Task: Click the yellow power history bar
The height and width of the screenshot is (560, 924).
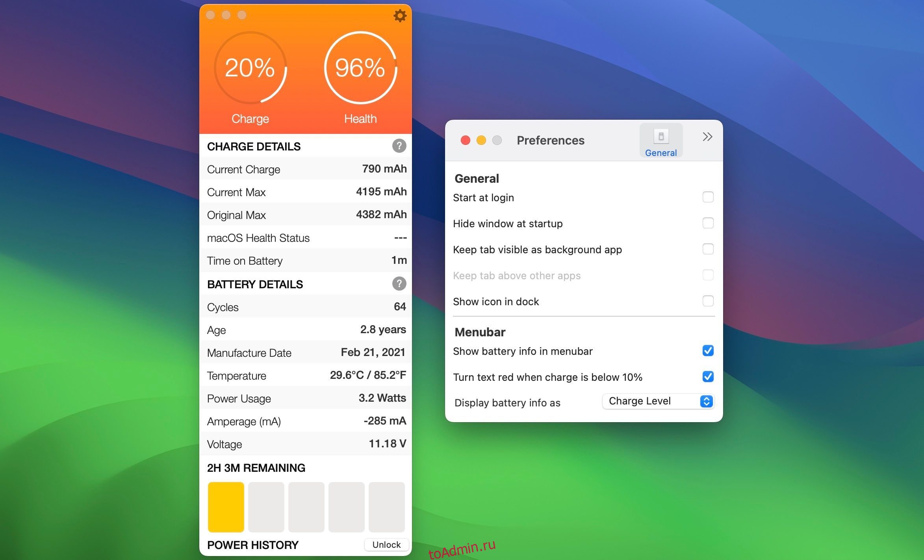Action: pos(226,508)
